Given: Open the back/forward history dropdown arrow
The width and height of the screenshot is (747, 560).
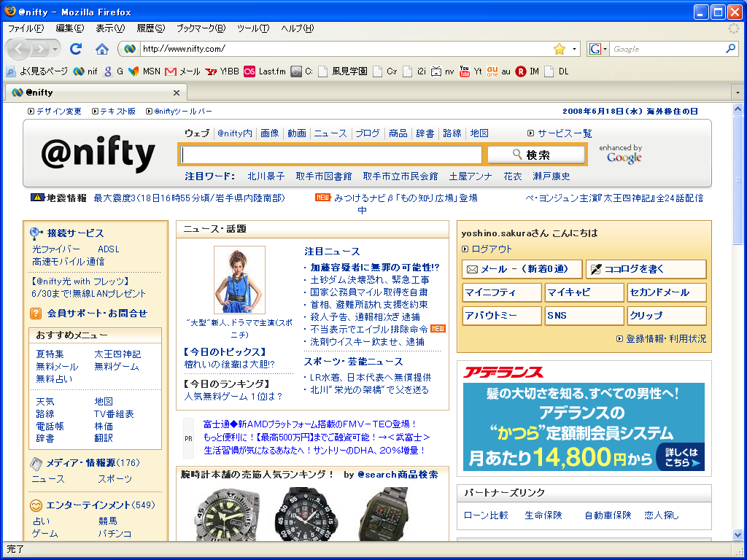Looking at the screenshot, I should click(55, 49).
